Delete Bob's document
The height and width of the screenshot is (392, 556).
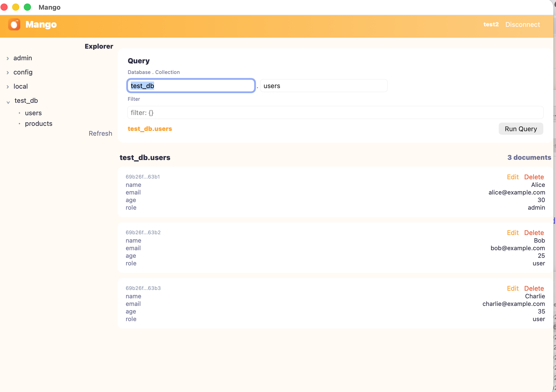(534, 232)
